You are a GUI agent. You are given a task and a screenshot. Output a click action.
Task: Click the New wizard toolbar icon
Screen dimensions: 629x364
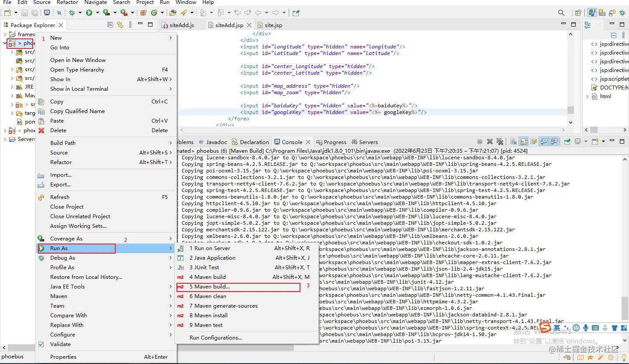click(x=7, y=13)
